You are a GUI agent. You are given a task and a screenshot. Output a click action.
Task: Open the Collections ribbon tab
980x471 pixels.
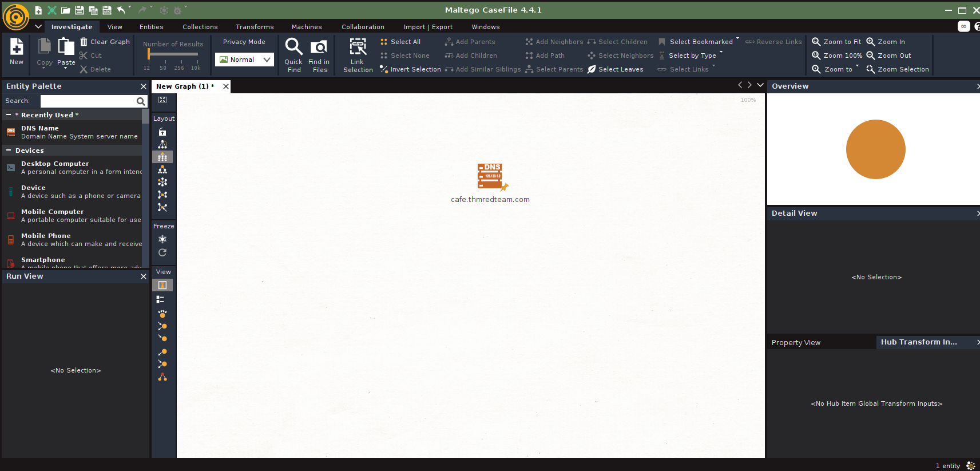(200, 27)
